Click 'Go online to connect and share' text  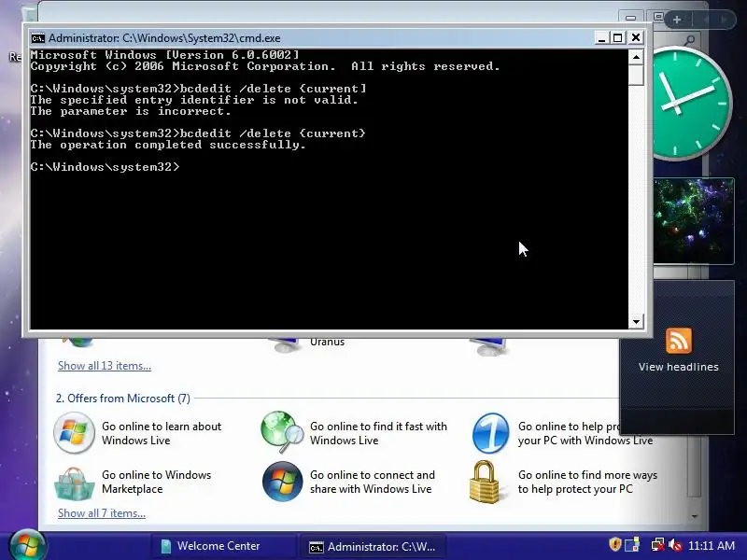(x=372, y=482)
